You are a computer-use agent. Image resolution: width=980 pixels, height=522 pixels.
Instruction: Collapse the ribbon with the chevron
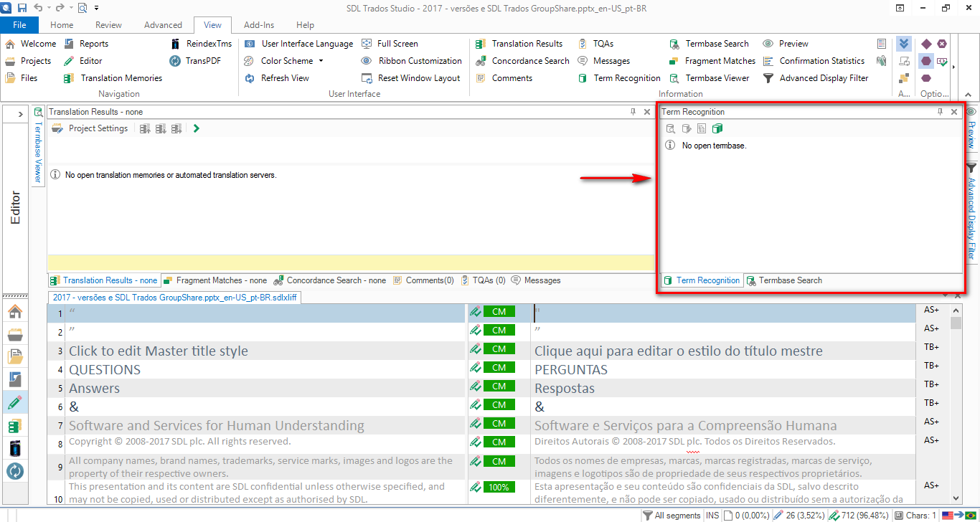point(968,94)
